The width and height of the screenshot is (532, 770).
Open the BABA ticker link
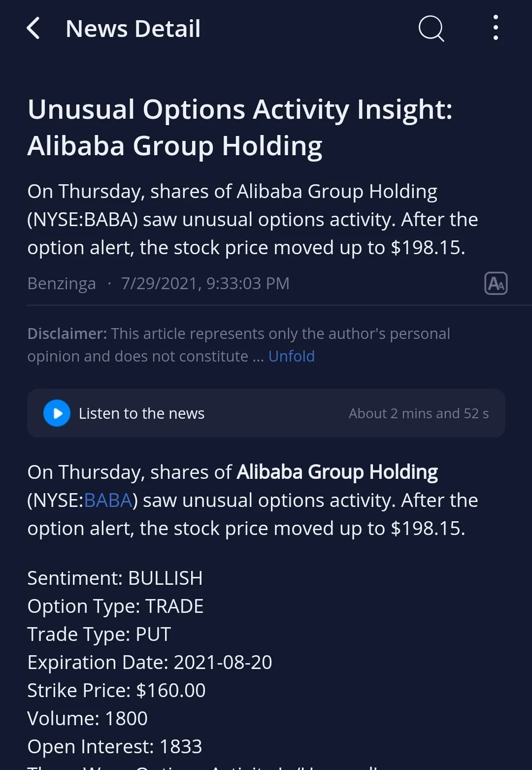tap(108, 500)
